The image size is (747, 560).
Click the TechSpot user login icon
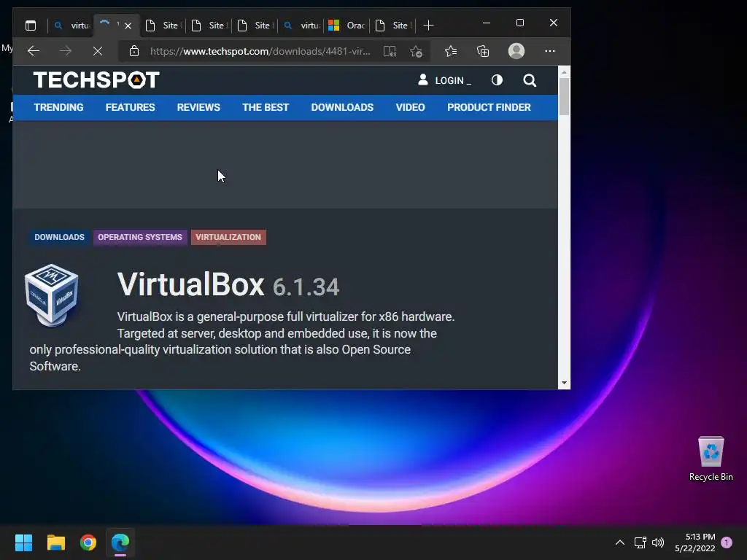coord(422,79)
